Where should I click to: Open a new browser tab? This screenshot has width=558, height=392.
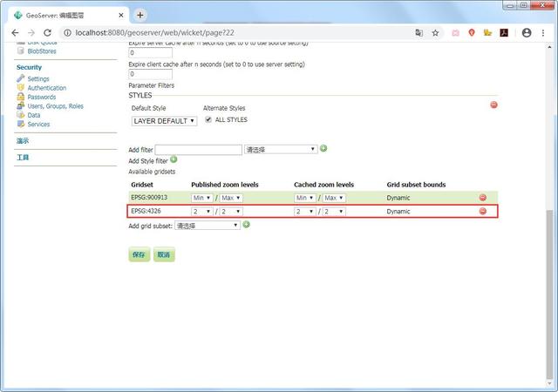[139, 15]
